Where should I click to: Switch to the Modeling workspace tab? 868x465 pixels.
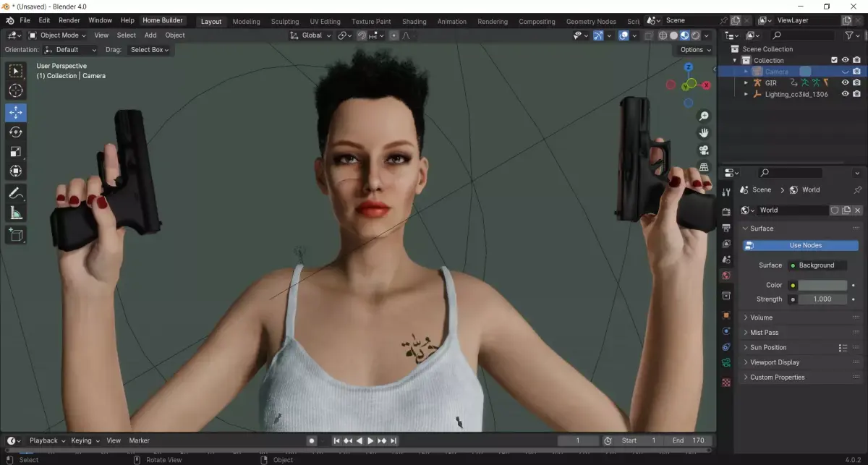pyautogui.click(x=246, y=21)
